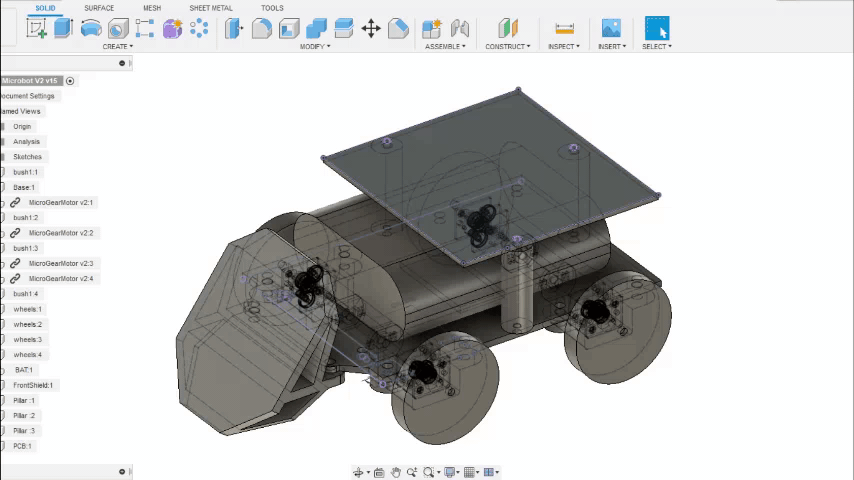Select the Revolve tool icon
The image size is (854, 480).
coord(90,28)
